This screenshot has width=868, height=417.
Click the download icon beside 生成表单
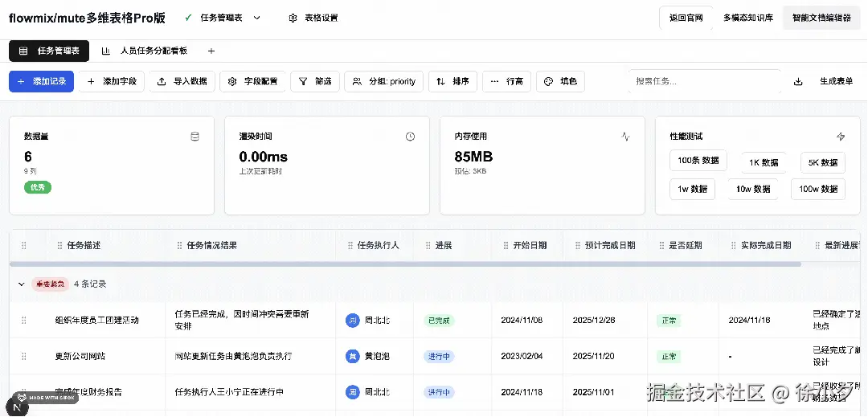click(x=798, y=82)
